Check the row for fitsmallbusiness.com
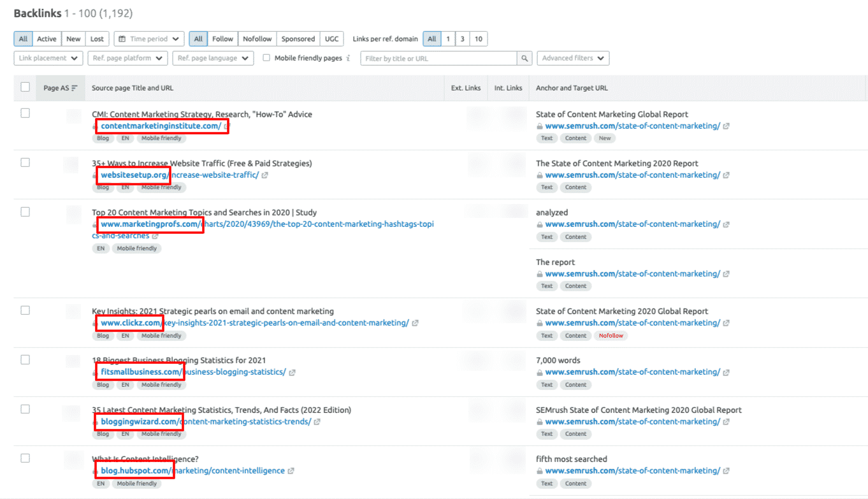This screenshot has height=499, width=868. [x=25, y=359]
